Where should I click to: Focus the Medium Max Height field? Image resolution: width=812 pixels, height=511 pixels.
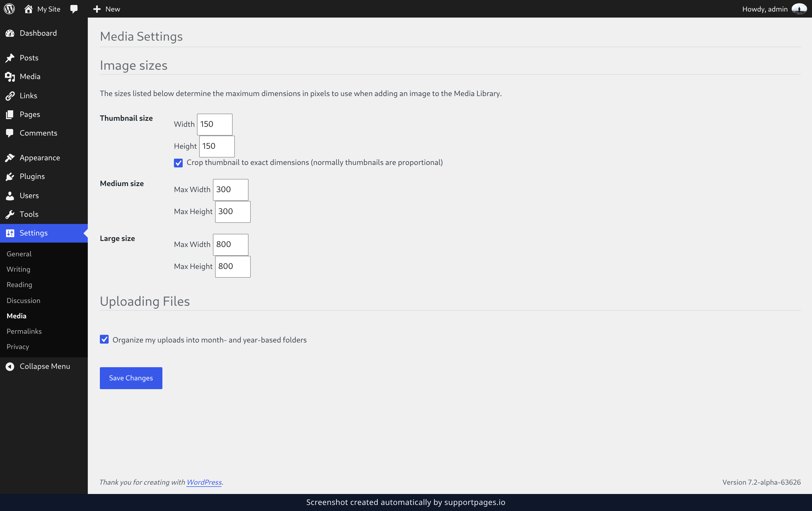click(x=233, y=212)
